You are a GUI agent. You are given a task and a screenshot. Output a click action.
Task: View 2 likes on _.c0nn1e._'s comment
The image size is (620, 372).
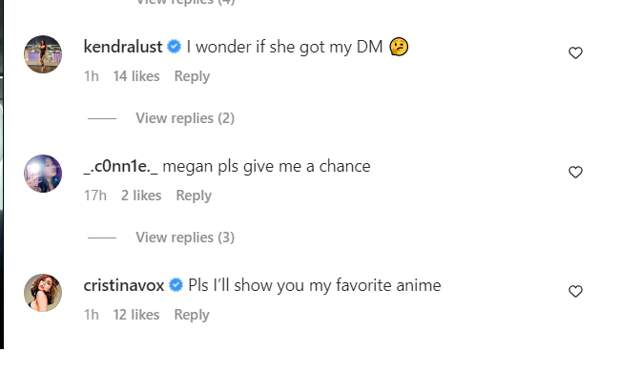pyautogui.click(x=141, y=195)
